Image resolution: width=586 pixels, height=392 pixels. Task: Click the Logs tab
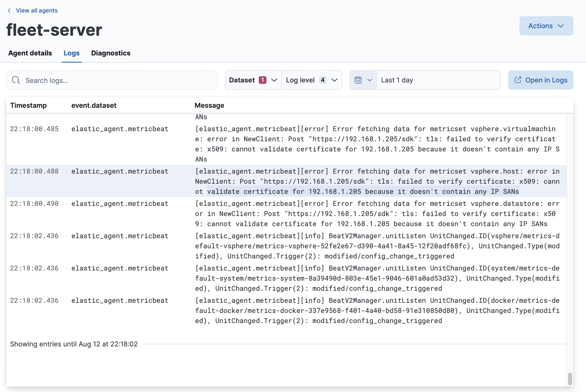[x=71, y=53]
